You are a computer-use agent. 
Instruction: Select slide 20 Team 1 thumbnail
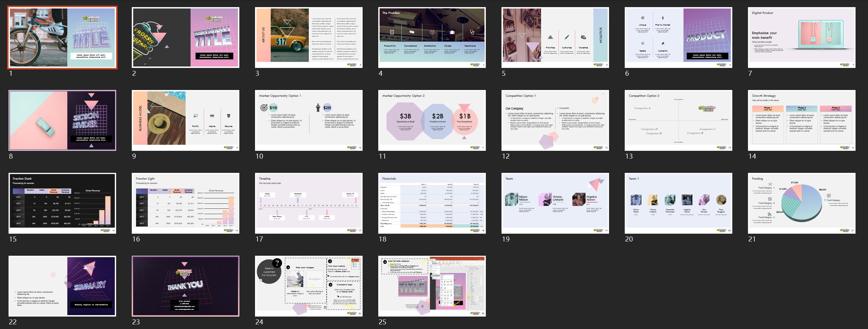pos(679,203)
